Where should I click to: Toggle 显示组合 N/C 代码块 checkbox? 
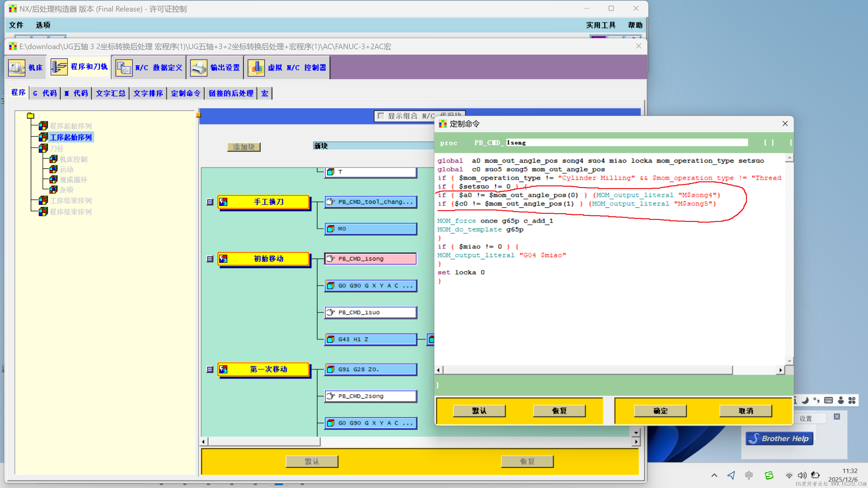tap(381, 116)
